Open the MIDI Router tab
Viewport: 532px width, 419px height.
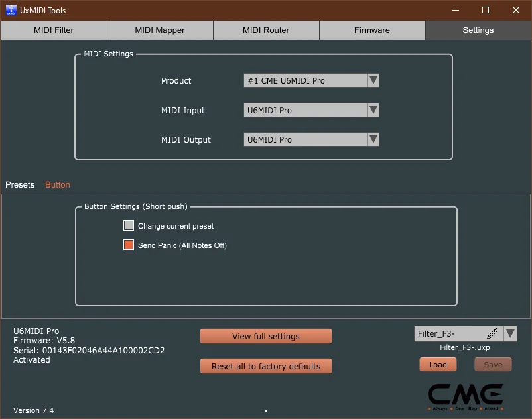[265, 30]
